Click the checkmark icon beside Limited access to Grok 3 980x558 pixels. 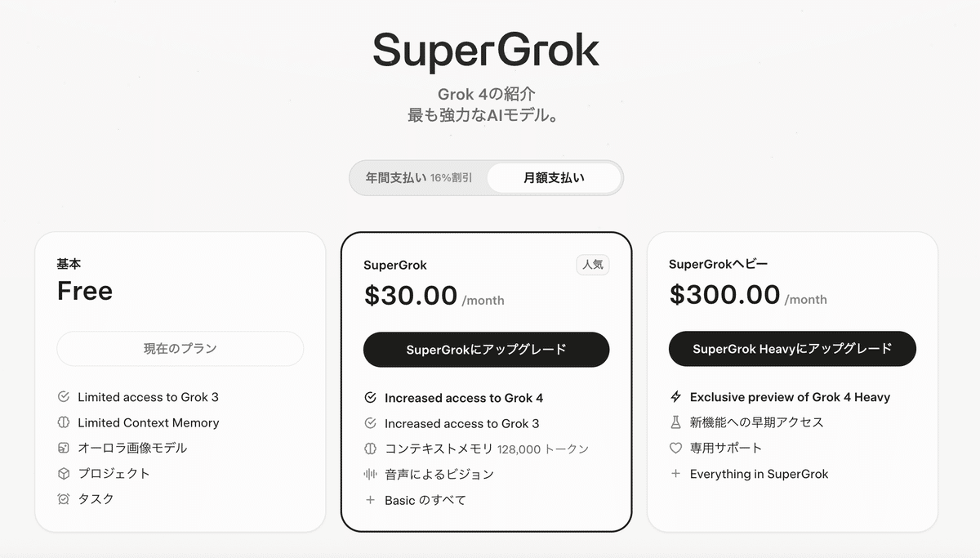(63, 397)
